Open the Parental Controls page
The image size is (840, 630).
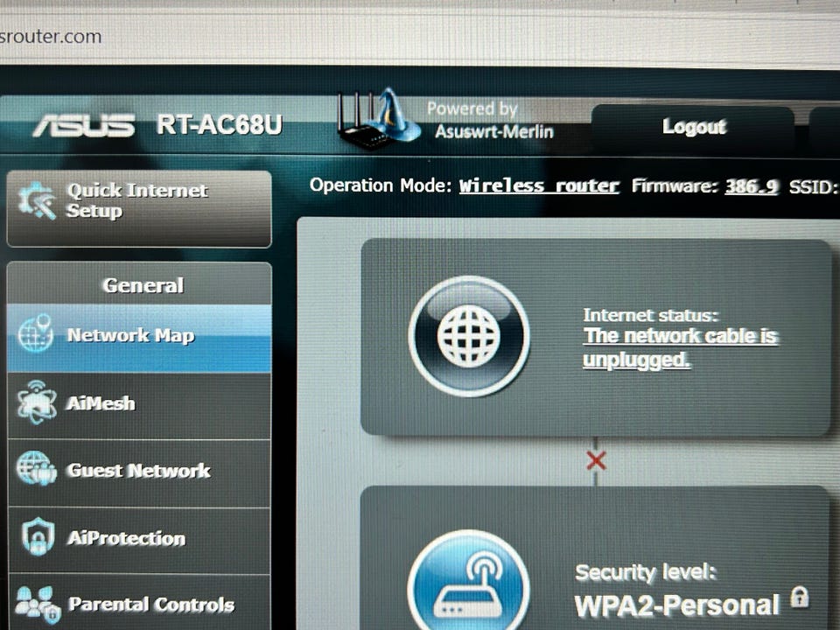[139, 603]
